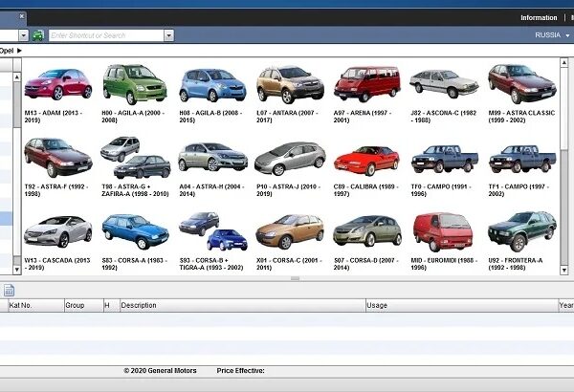Open the Information menu

click(x=539, y=17)
